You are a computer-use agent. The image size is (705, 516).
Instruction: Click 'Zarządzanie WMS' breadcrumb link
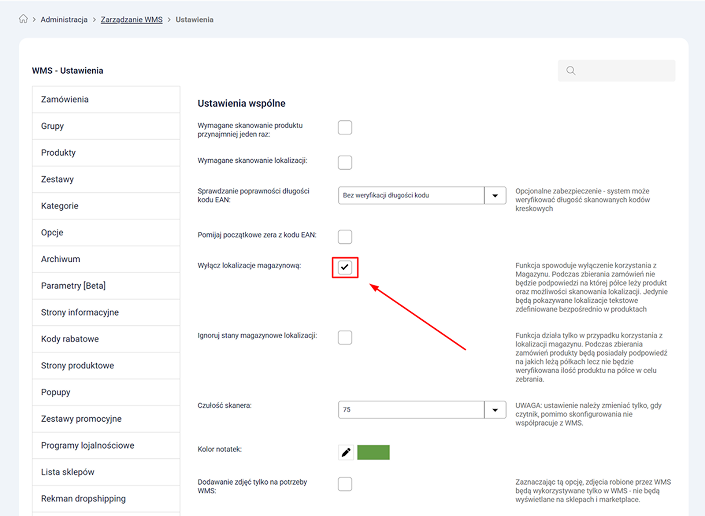(x=130, y=19)
